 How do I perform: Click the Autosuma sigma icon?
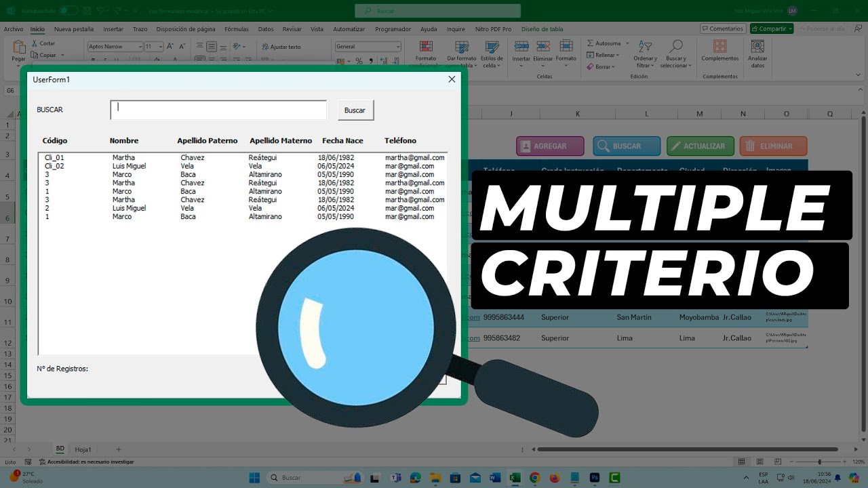point(591,43)
